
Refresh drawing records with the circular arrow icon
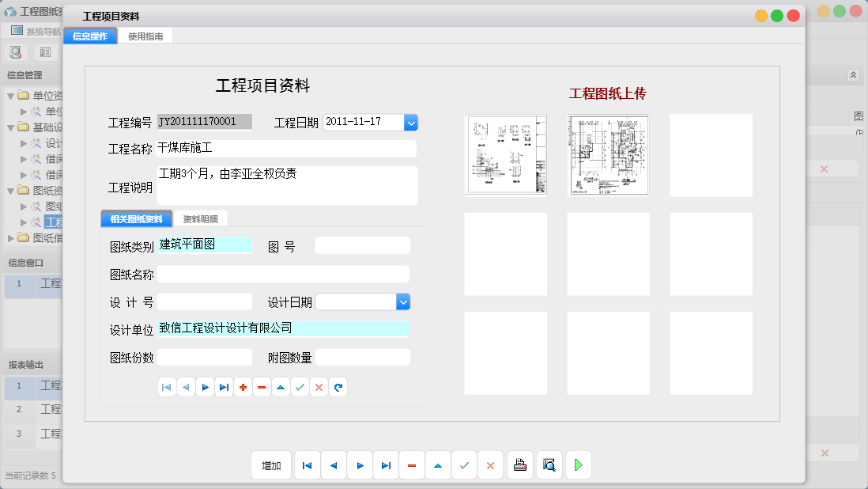(x=338, y=387)
